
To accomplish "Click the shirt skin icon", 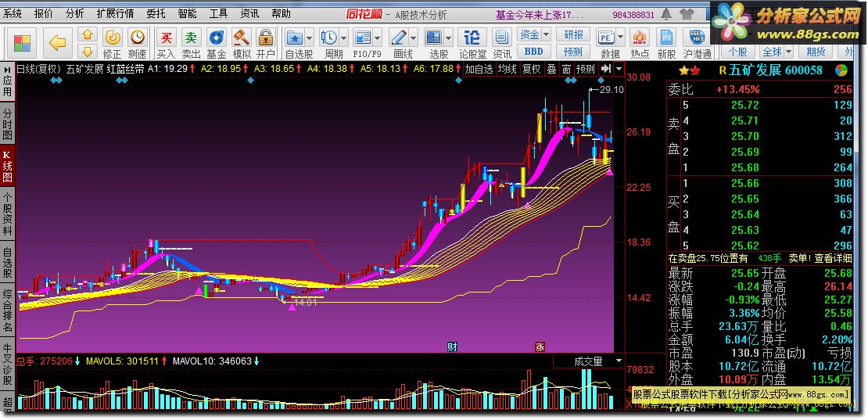I will (686, 14).
